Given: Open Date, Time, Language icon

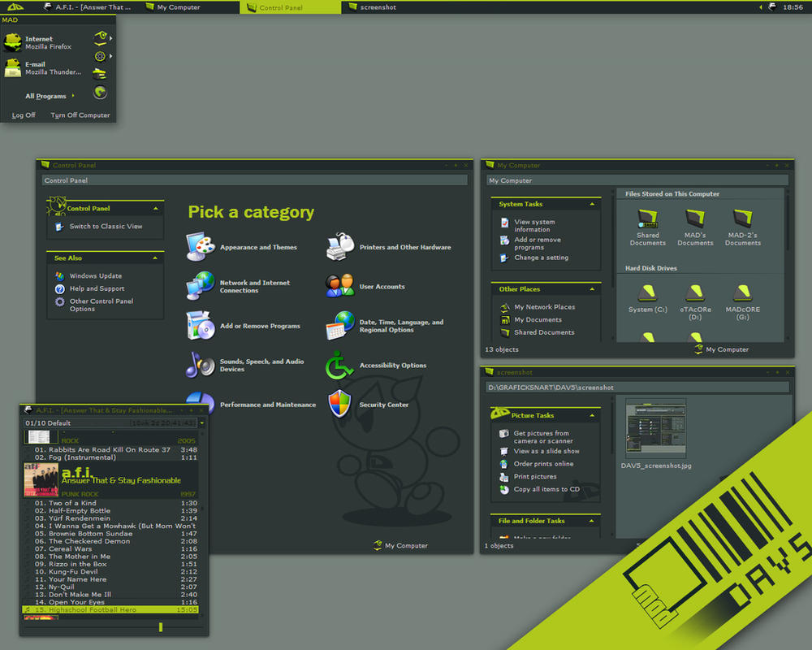Looking at the screenshot, I should point(340,326).
